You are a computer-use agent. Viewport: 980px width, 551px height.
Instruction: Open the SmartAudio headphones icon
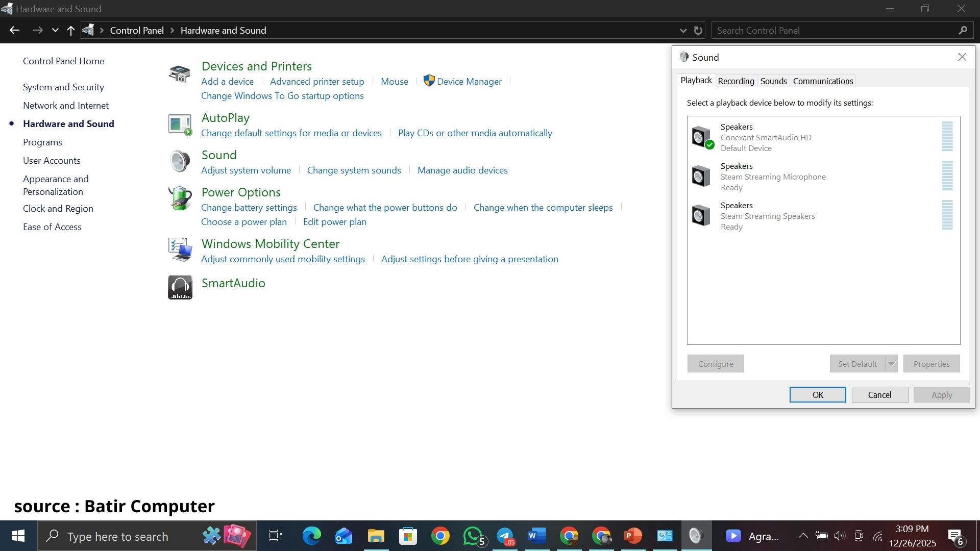(180, 287)
